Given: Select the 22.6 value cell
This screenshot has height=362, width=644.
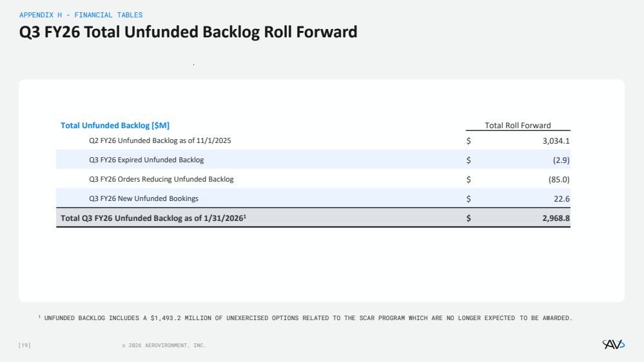Looking at the screenshot, I should 561,198.
